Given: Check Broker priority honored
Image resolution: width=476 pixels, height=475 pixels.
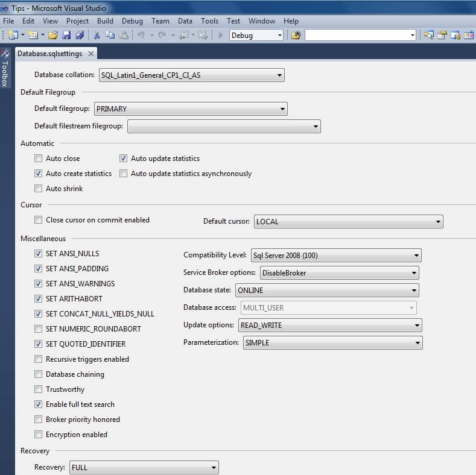Looking at the screenshot, I should [x=38, y=419].
